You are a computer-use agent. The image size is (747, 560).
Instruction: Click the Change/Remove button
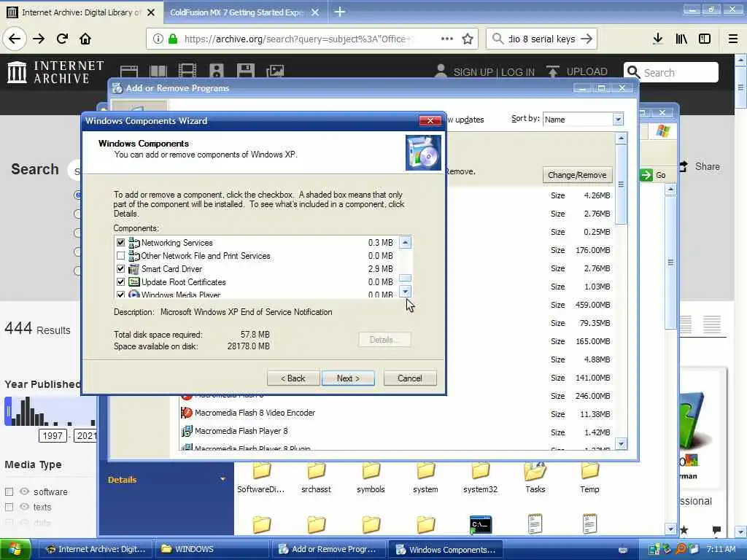coord(577,175)
